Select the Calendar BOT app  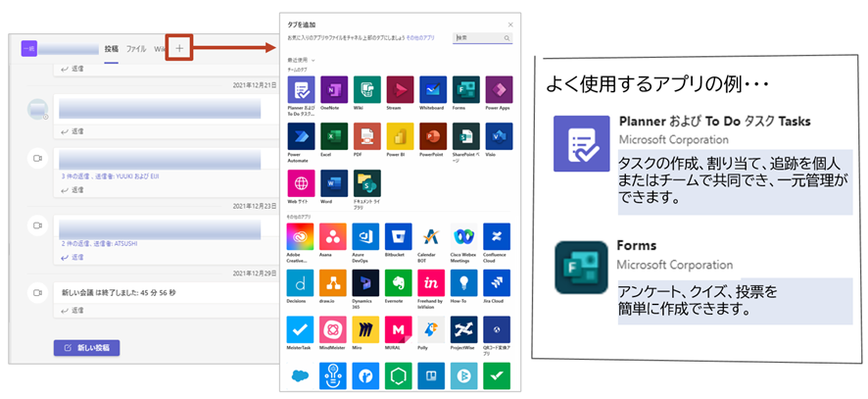(x=431, y=236)
